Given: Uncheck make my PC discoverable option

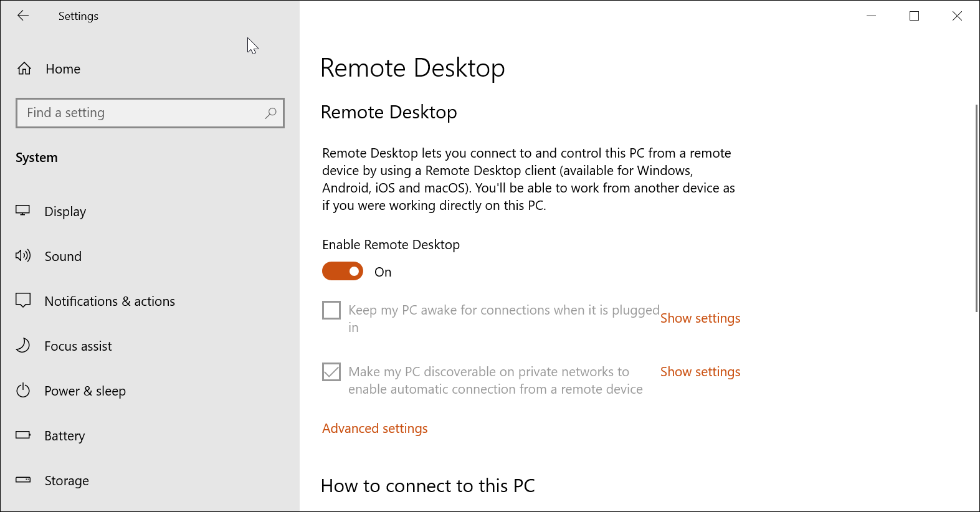Looking at the screenshot, I should (x=331, y=371).
